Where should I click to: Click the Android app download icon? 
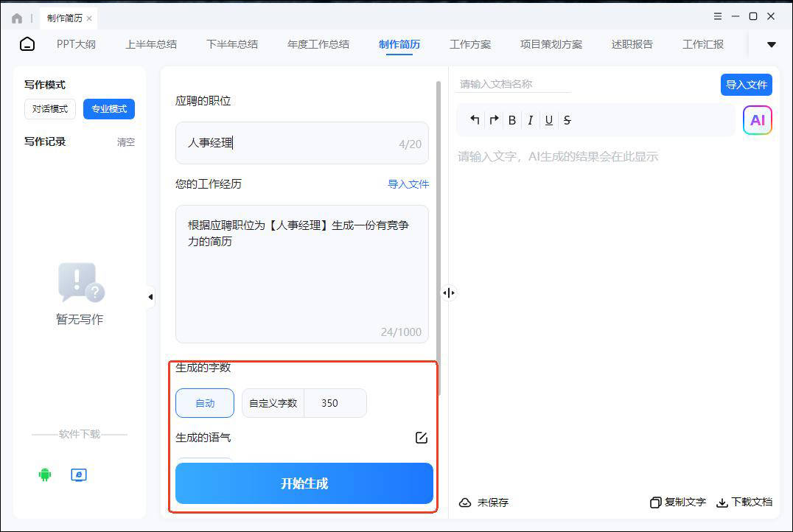point(45,475)
